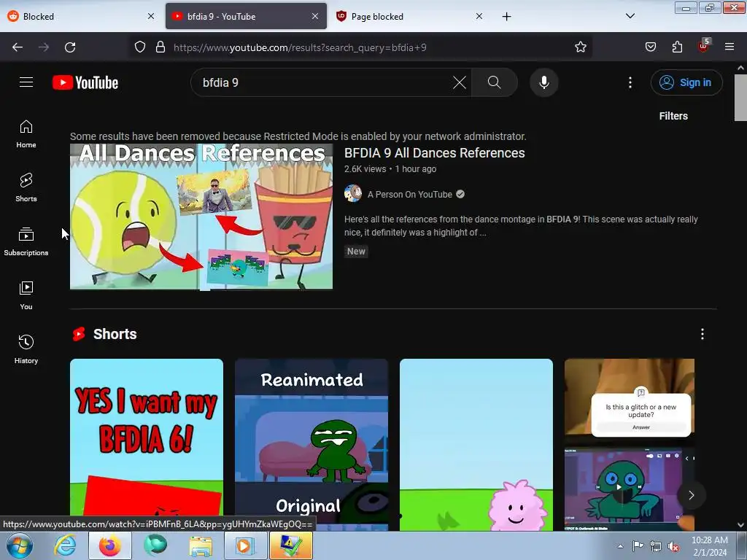Open a new browser tab

(506, 17)
